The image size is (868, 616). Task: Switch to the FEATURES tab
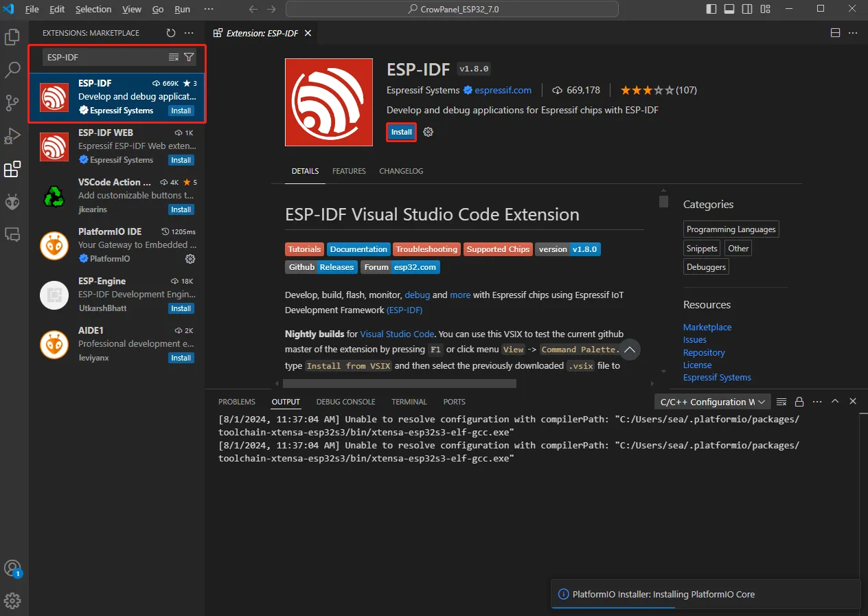[x=349, y=171]
